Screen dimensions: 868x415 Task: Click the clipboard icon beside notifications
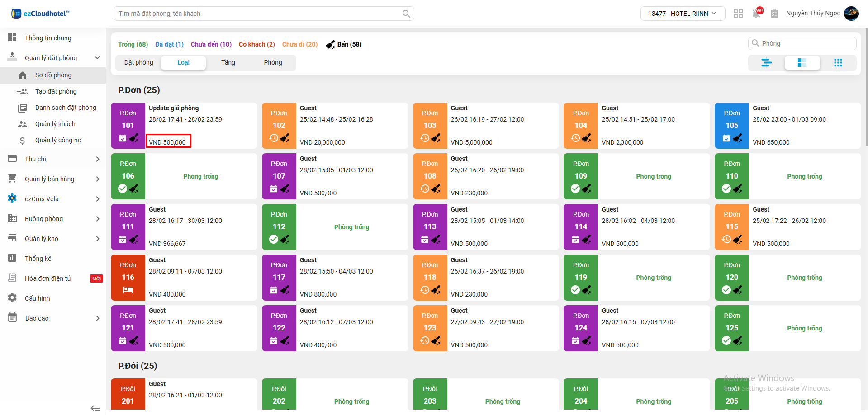point(774,14)
